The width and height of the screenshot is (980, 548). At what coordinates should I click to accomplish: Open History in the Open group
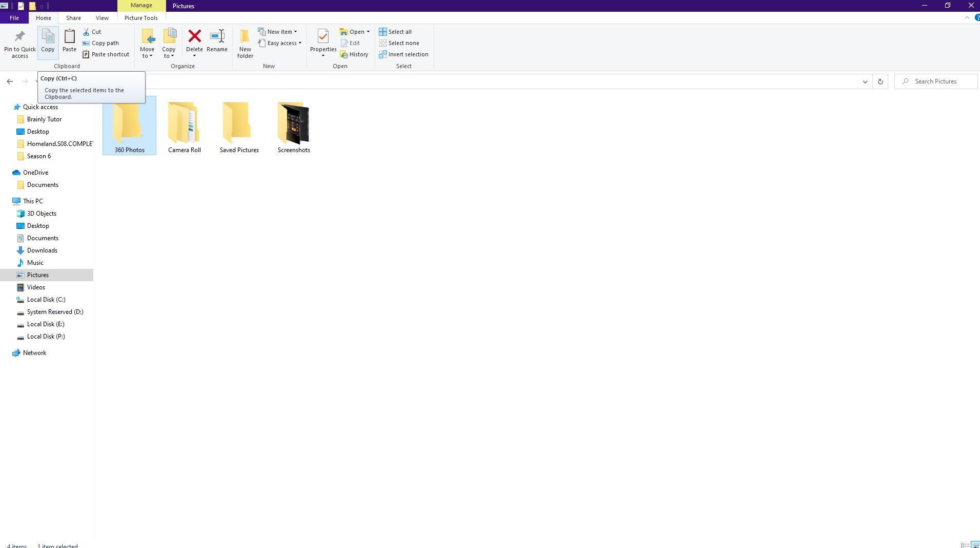coord(354,54)
